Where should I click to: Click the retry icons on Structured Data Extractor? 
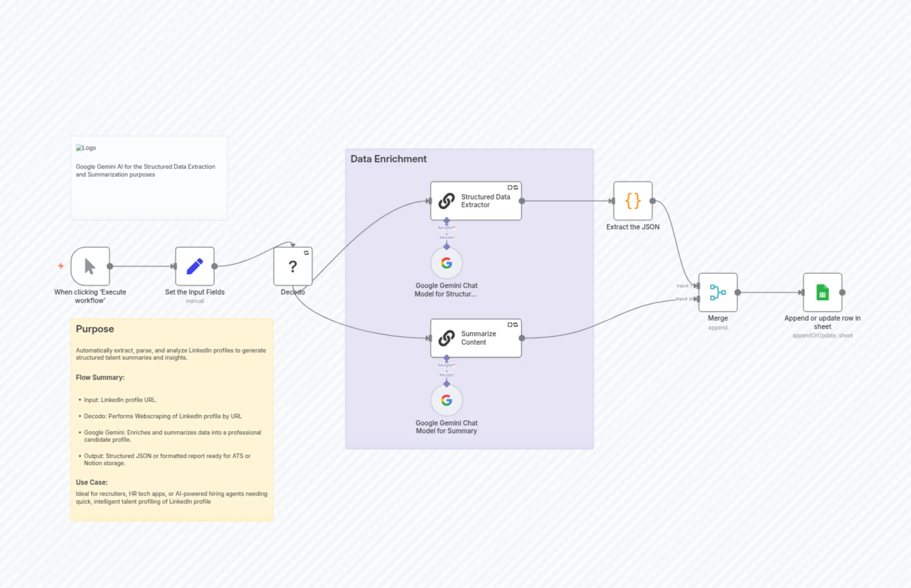[513, 187]
